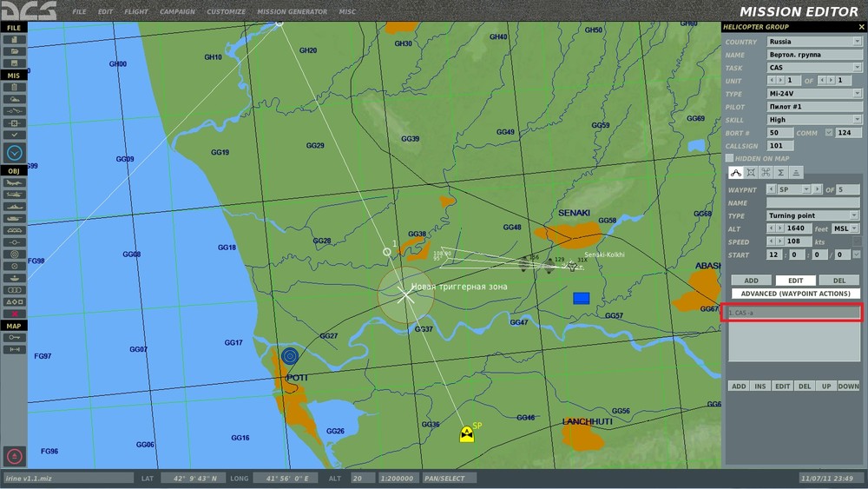Switch to the triggered actions tab icon
The width and height of the screenshot is (868, 489).
coord(766,173)
